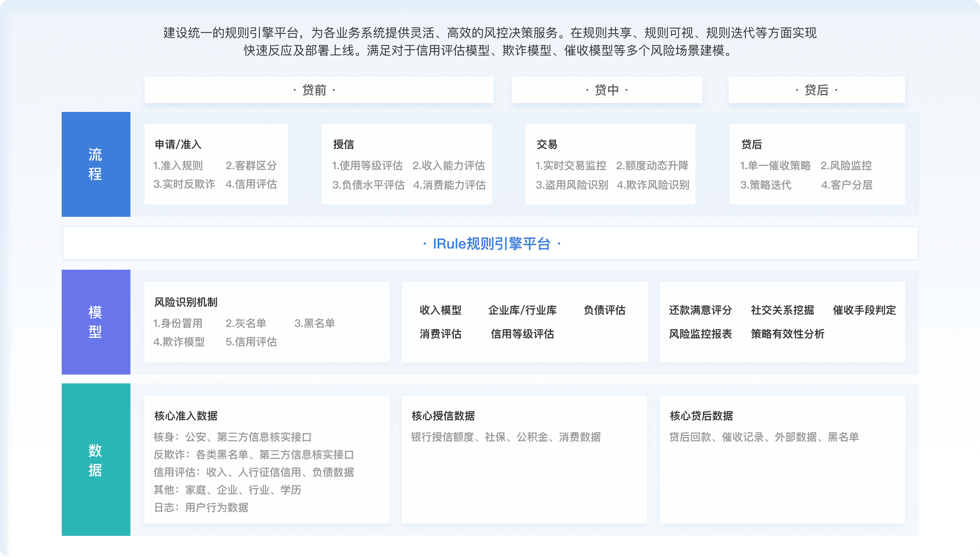This screenshot has width=980, height=557.
Task: Click item 3.盗用风险识别
Action: click(572, 185)
